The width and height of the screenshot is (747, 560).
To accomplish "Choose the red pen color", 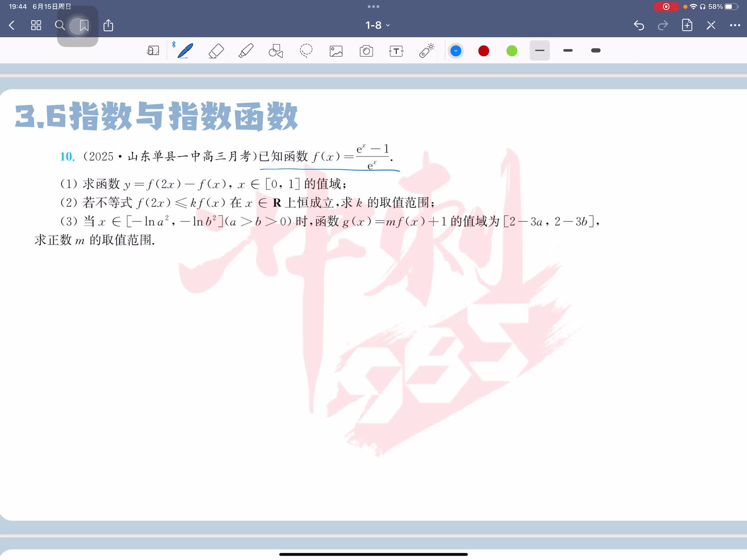I will click(484, 51).
